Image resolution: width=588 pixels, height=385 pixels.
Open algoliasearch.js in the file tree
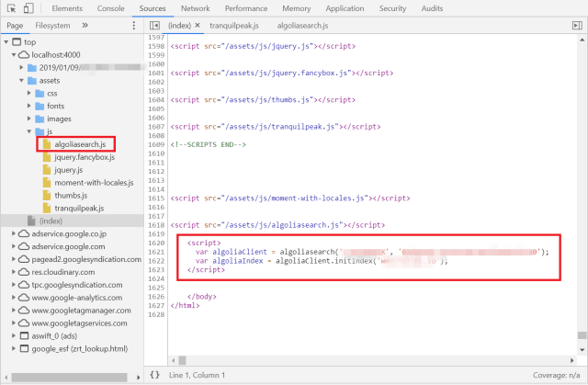click(80, 144)
